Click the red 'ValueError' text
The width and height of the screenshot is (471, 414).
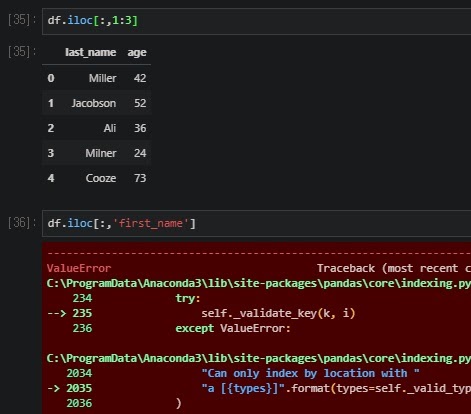pos(79,268)
